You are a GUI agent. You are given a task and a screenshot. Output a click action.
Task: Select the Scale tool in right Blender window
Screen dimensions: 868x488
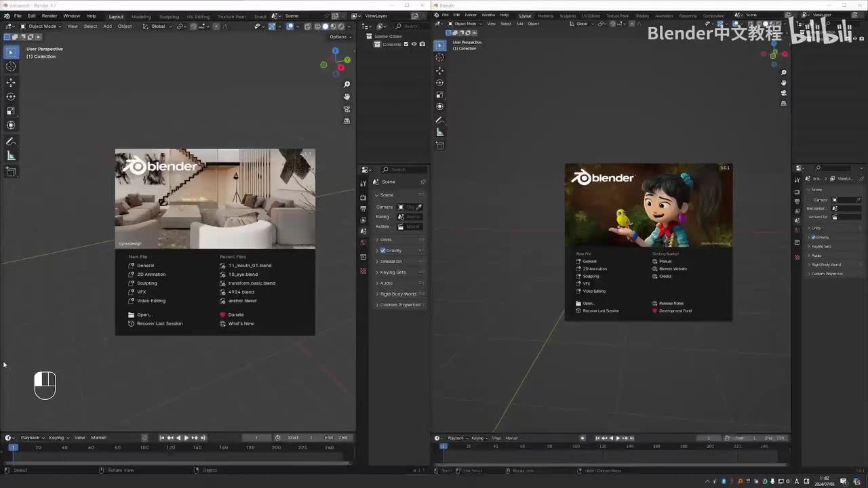pos(439,95)
